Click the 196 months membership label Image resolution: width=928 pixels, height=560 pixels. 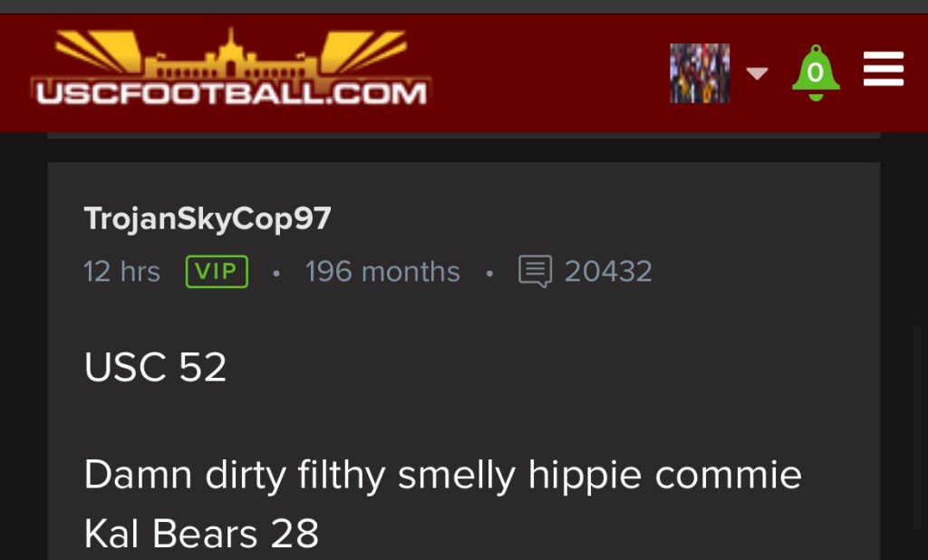(382, 272)
